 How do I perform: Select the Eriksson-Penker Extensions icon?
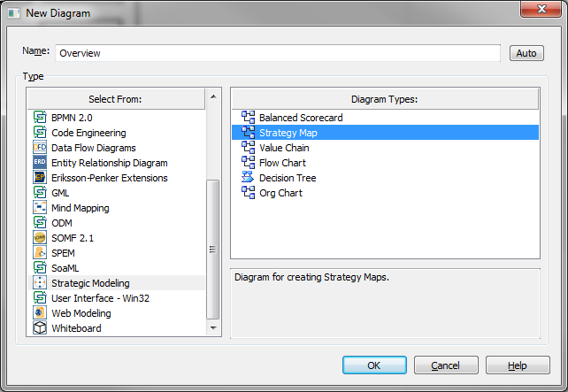pyautogui.click(x=40, y=178)
